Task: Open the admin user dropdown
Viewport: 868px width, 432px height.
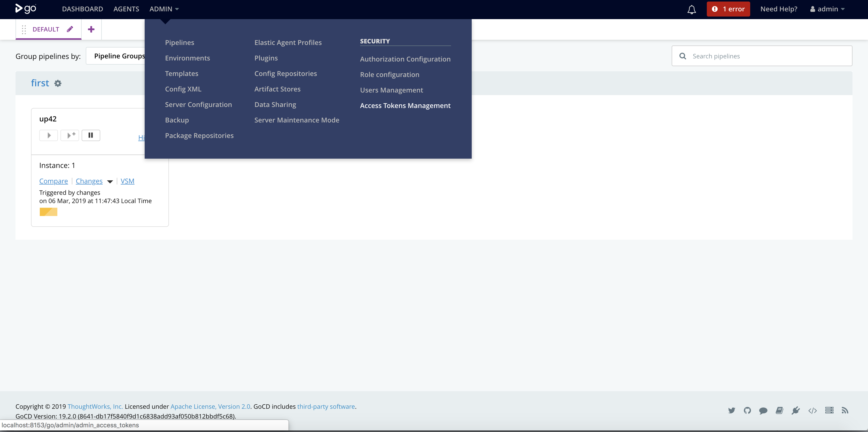Action: pos(827,9)
